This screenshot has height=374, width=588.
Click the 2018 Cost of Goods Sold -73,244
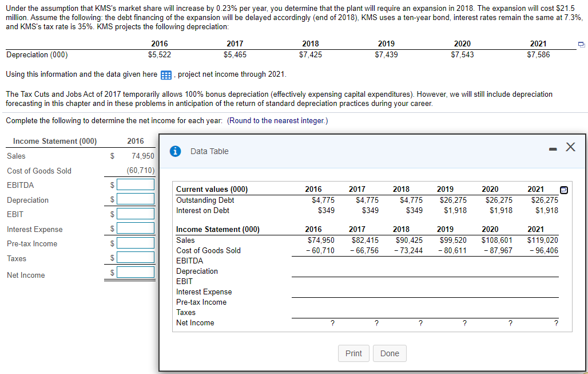[408, 250]
